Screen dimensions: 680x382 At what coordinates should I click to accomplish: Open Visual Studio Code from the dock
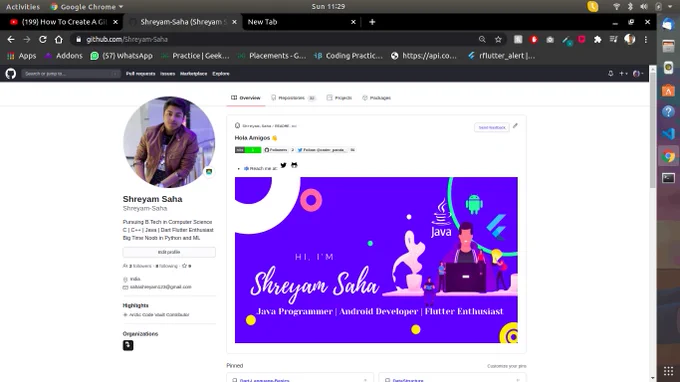668,134
